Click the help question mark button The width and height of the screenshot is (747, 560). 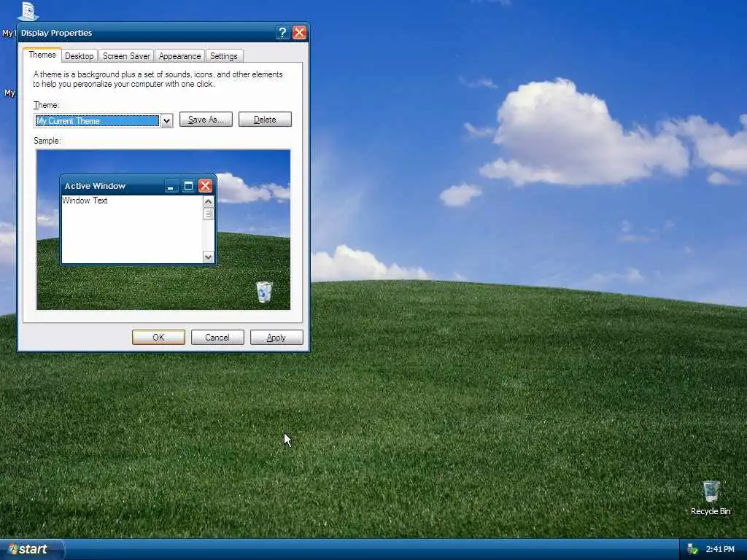pos(282,32)
